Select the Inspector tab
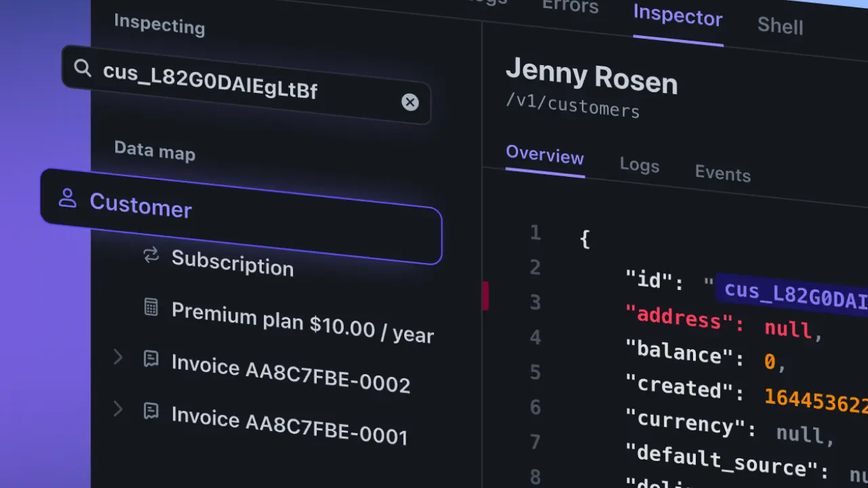The width and height of the screenshot is (868, 488). click(677, 16)
